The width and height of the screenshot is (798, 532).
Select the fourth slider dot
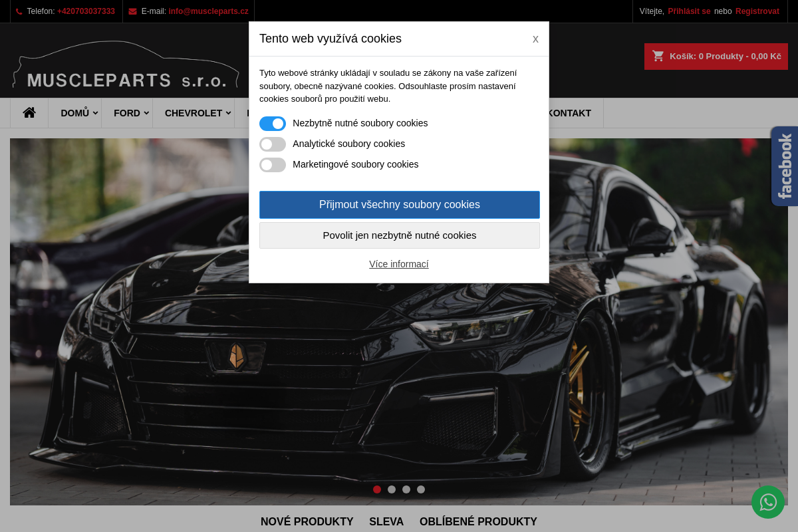click(421, 489)
